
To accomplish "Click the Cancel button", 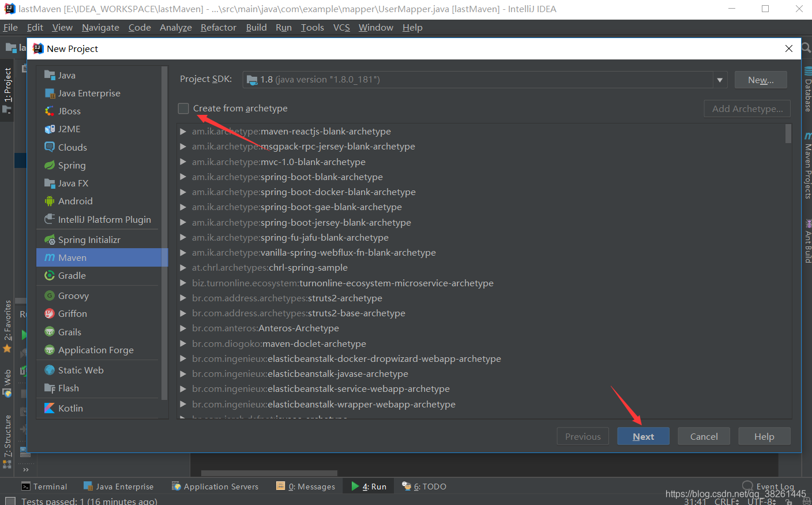I will (x=704, y=436).
